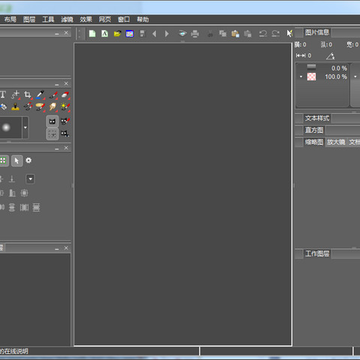Toggle the mask mode button
The height and width of the screenshot is (360, 360).
[52, 121]
